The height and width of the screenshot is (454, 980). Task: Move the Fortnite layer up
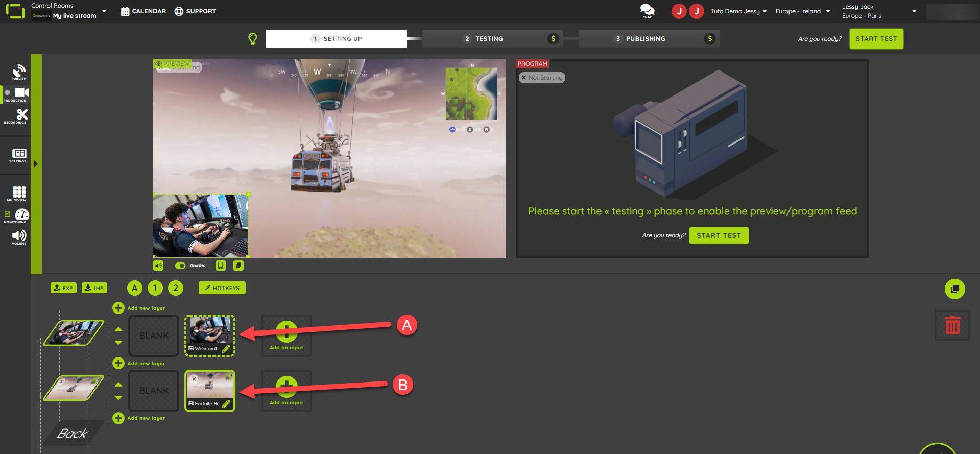(118, 385)
